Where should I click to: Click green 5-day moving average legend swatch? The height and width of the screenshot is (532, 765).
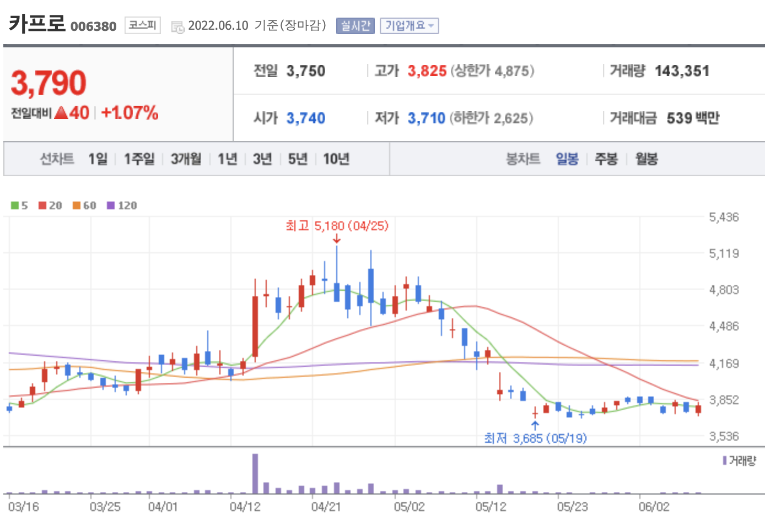15,205
